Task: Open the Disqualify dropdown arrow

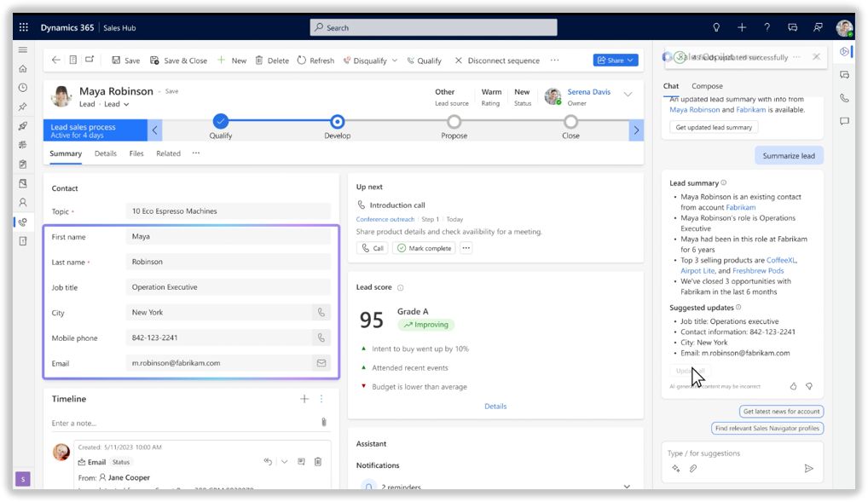Action: pyautogui.click(x=395, y=61)
